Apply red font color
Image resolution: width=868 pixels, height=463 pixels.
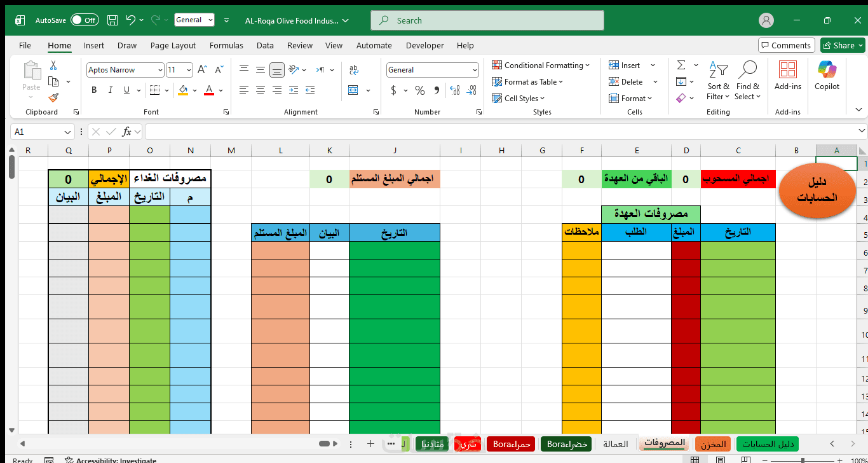(x=208, y=90)
